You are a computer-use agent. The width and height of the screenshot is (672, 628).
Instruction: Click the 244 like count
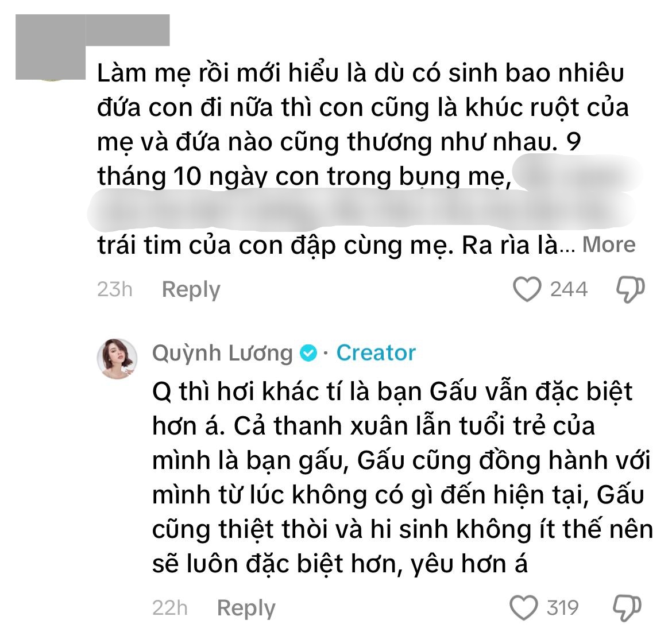569,289
